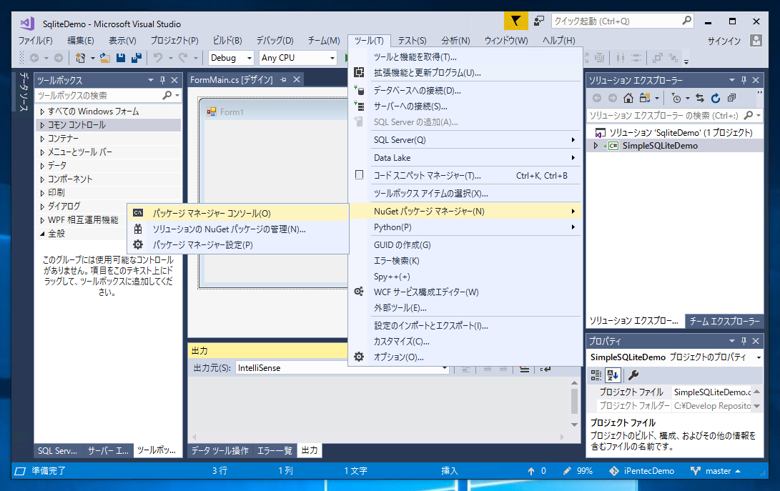Click Properties alphabetical sort icon

(x=613, y=375)
